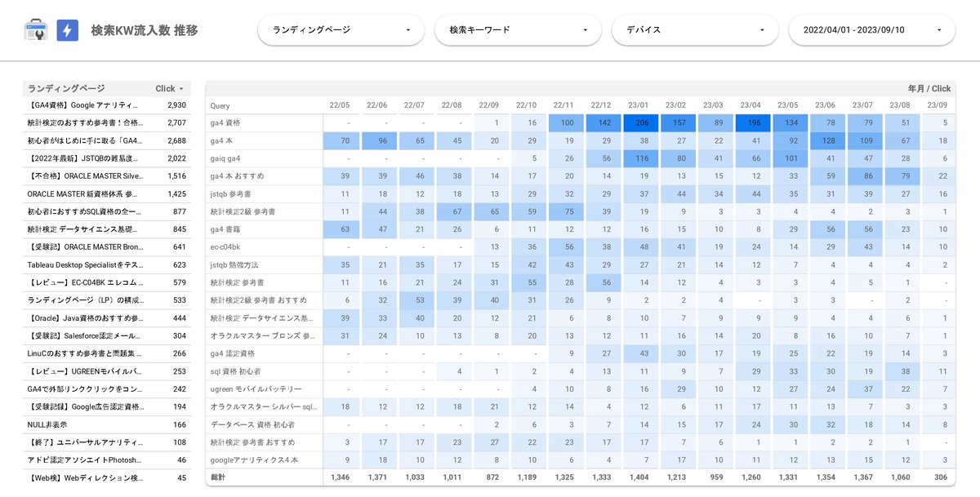Click the ランディングページ column header
980x497 pixels.
pos(66,88)
